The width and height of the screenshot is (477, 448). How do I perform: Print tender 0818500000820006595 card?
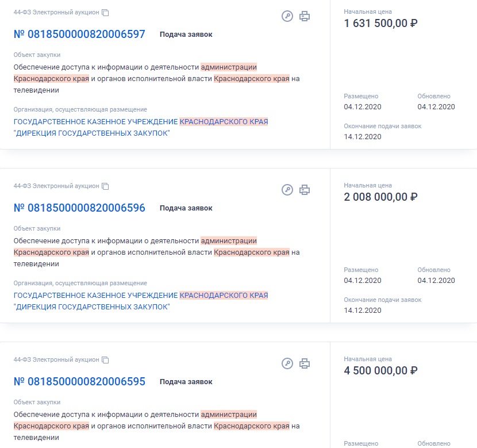pyautogui.click(x=305, y=363)
